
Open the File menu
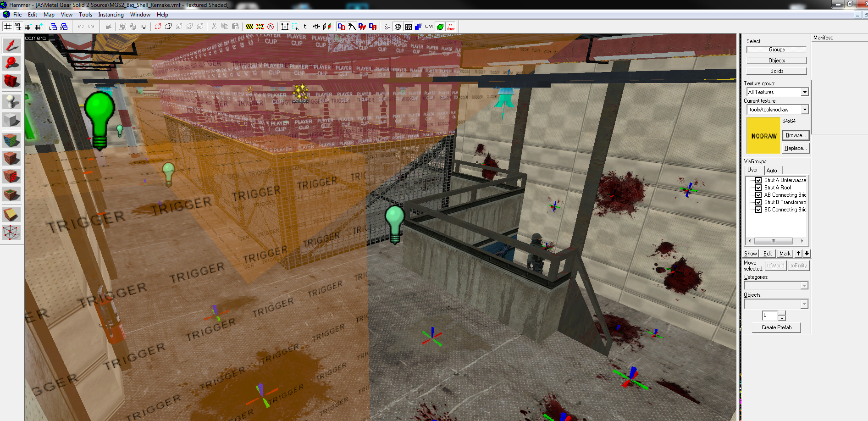[17, 15]
